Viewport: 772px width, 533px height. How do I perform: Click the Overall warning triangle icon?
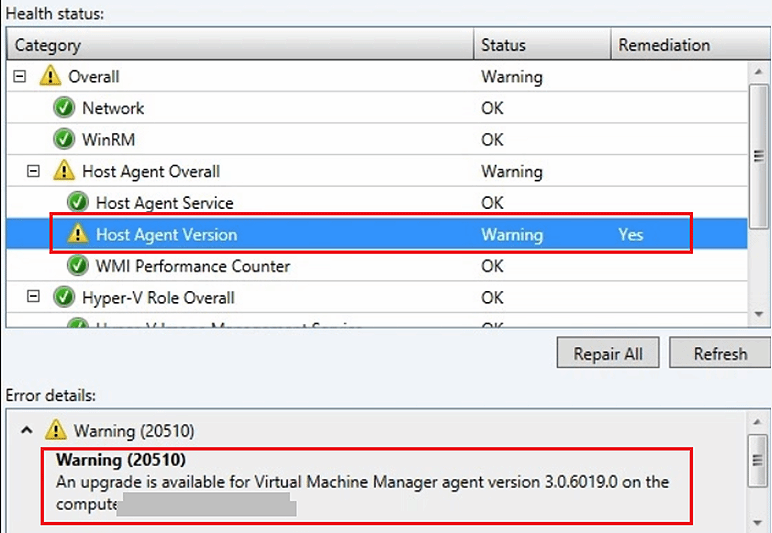pyautogui.click(x=50, y=77)
